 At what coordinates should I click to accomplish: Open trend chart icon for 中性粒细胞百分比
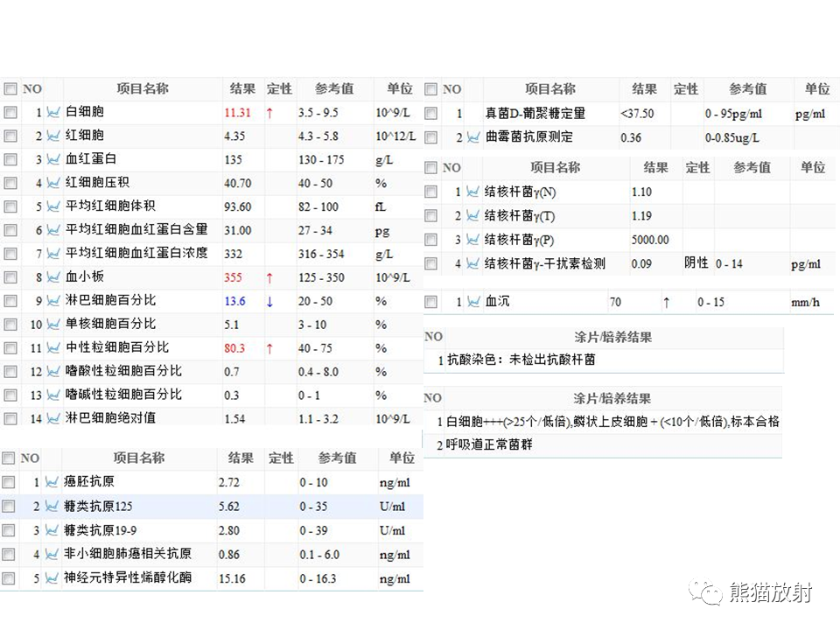(53, 348)
